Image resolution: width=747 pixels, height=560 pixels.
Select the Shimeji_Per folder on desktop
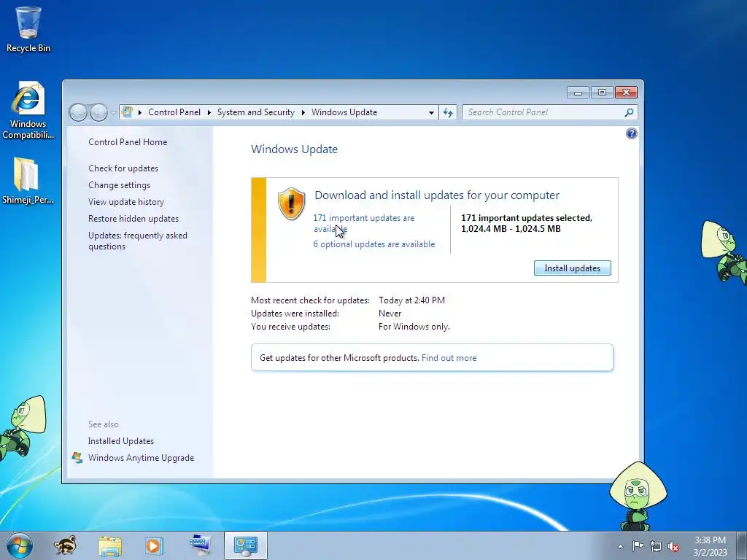(x=27, y=181)
